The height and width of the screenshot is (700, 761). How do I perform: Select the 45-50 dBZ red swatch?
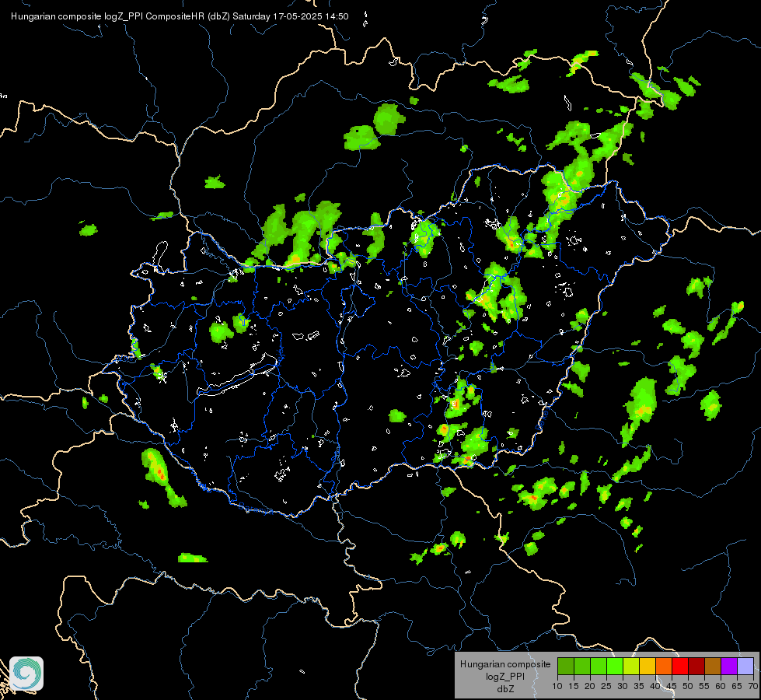(680, 666)
